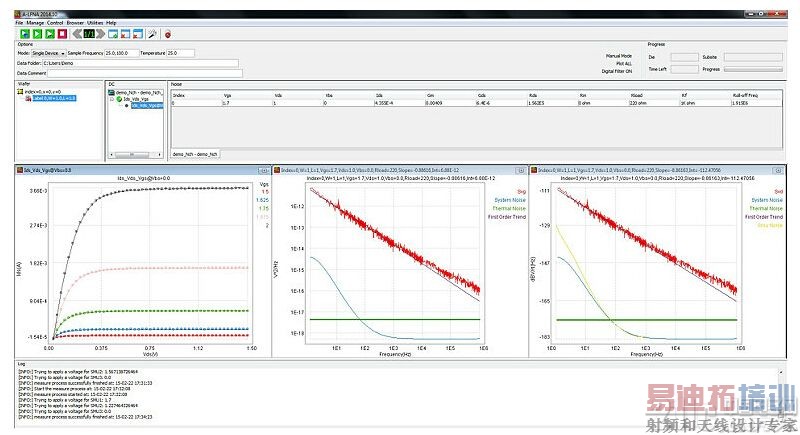This screenshot has width=800, height=435.
Task: Click the Plot ALL label
Action: click(623, 64)
